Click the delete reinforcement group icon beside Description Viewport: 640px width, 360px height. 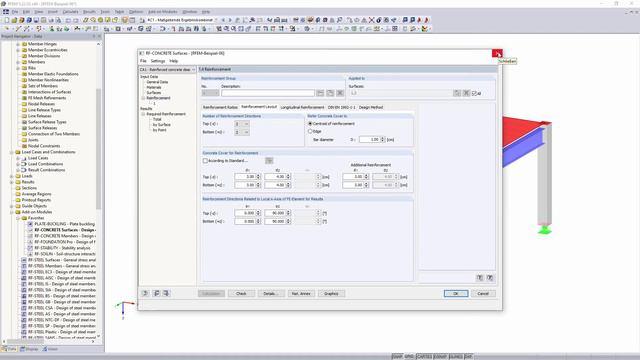tap(340, 93)
